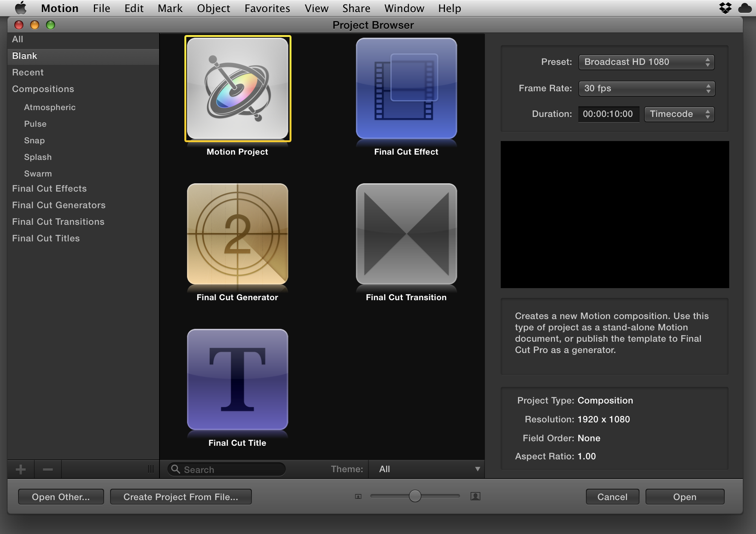
Task: Click the sidebar resize grip handle
Action: [151, 469]
